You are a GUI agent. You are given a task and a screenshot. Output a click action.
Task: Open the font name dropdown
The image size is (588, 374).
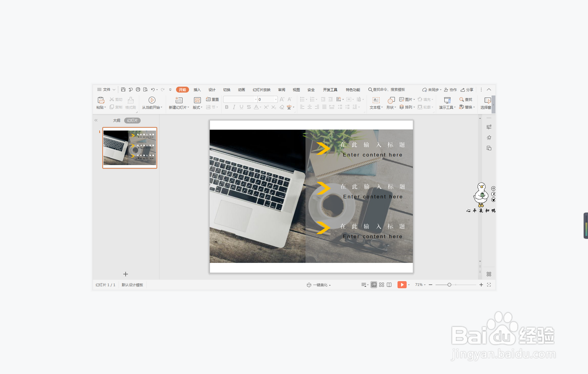coord(256,99)
